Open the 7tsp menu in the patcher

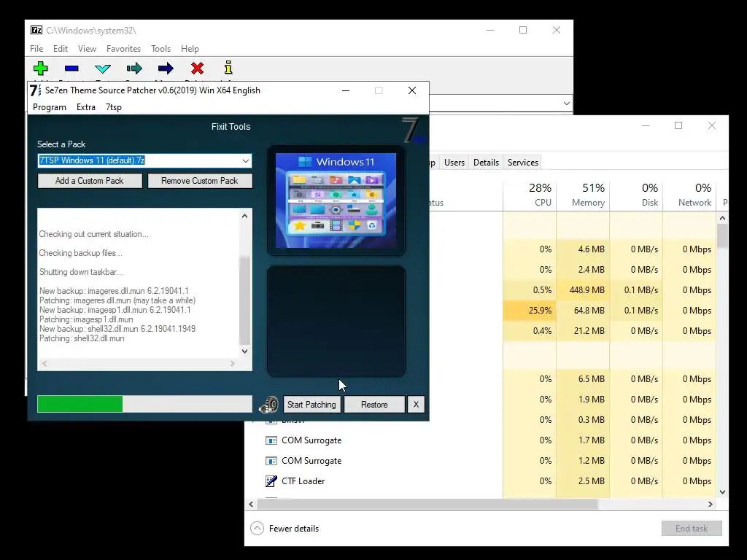(113, 107)
